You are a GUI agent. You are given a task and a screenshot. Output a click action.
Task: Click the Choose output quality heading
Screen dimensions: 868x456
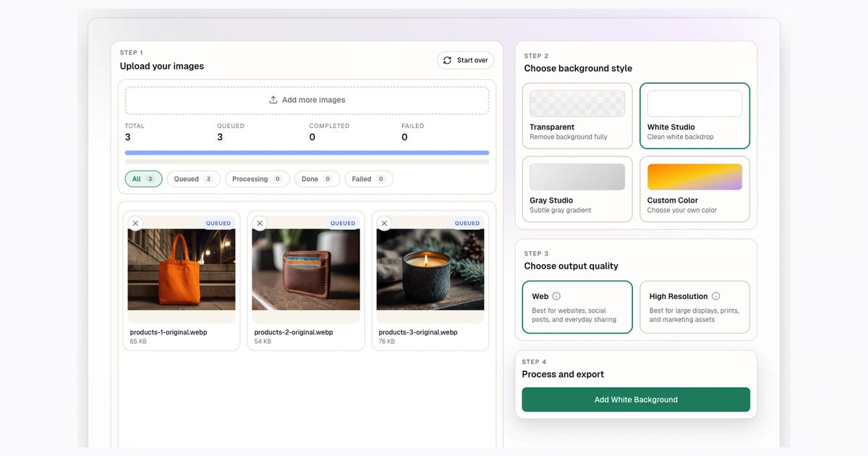[x=571, y=266]
